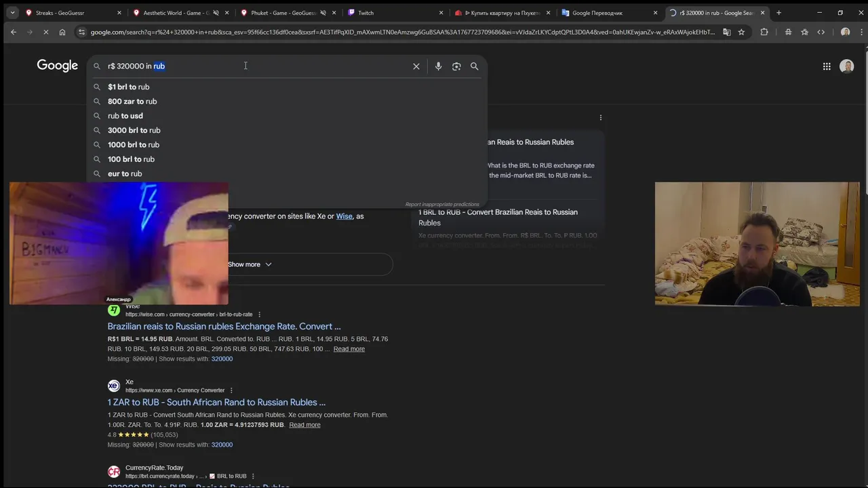Viewport: 868px width, 488px height.
Task: Submit query with the magnifier search button
Action: click(x=475, y=66)
